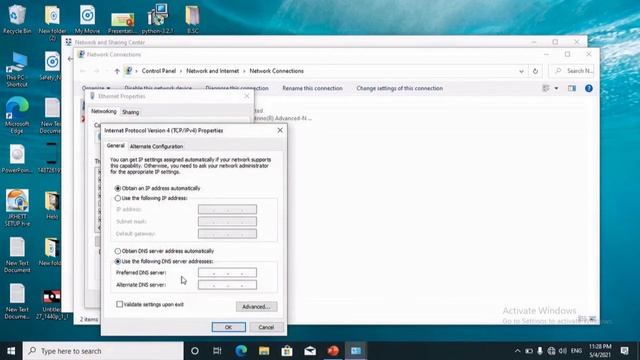Image resolution: width=640 pixels, height=360 pixels.
Task: Select 'Obtain DNS server address automatically' radio
Action: [x=118, y=251]
